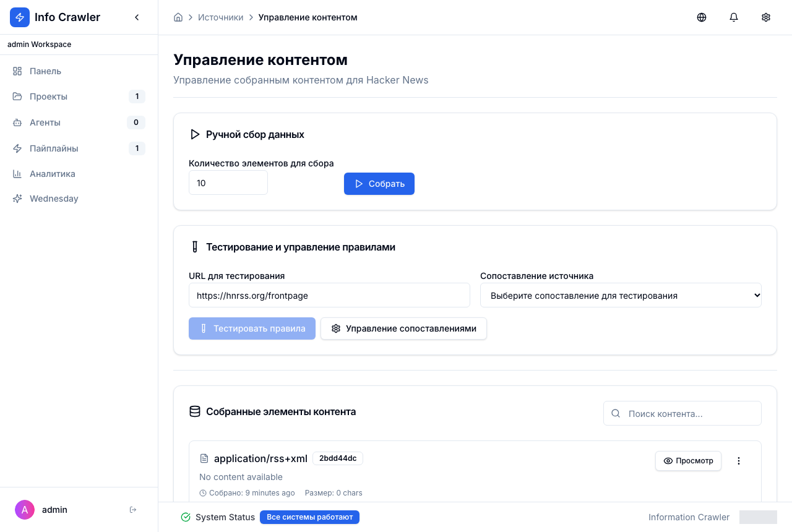This screenshot has width=792, height=532.
Task: Click the Поиск контента search field
Action: [x=682, y=413]
